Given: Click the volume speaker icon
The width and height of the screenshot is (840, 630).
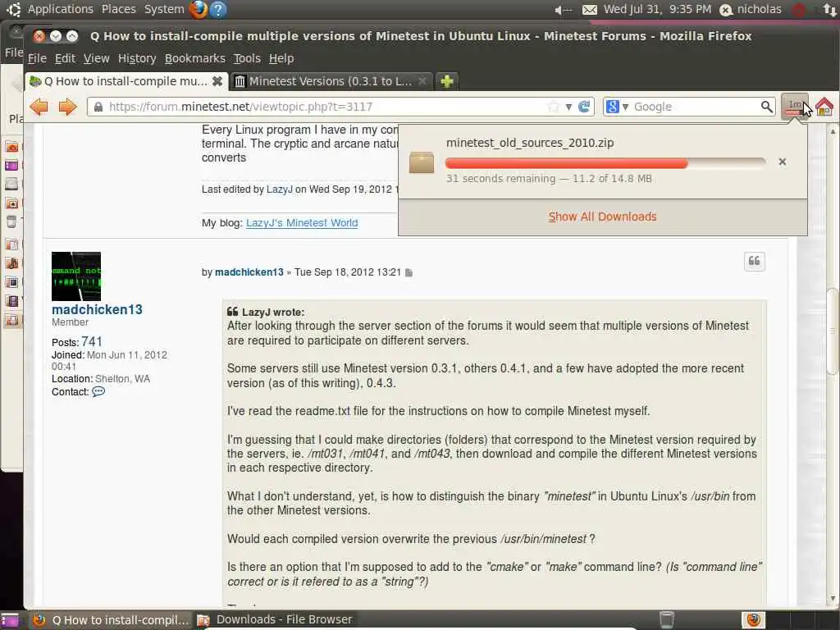Looking at the screenshot, I should [x=563, y=10].
